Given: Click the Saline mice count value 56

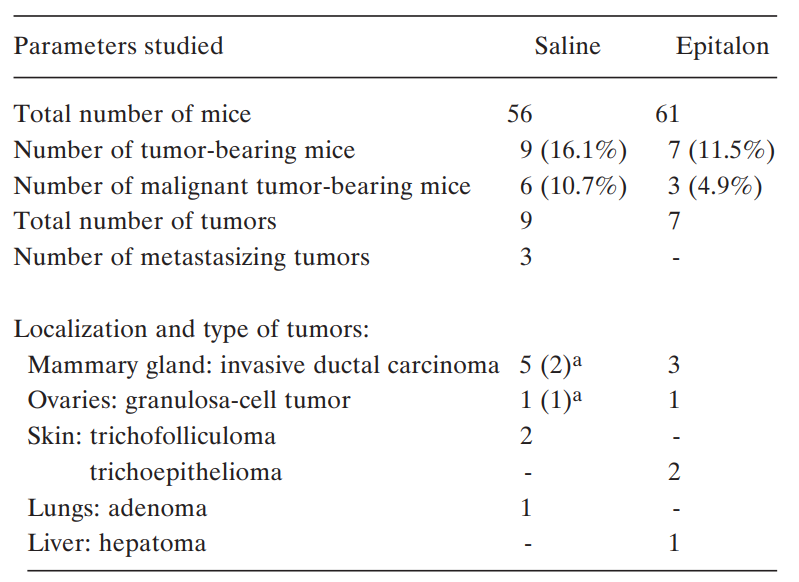Looking at the screenshot, I should tap(520, 114).
